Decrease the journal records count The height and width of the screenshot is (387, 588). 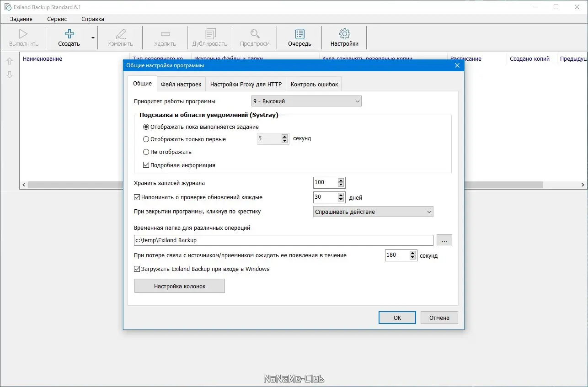click(341, 185)
